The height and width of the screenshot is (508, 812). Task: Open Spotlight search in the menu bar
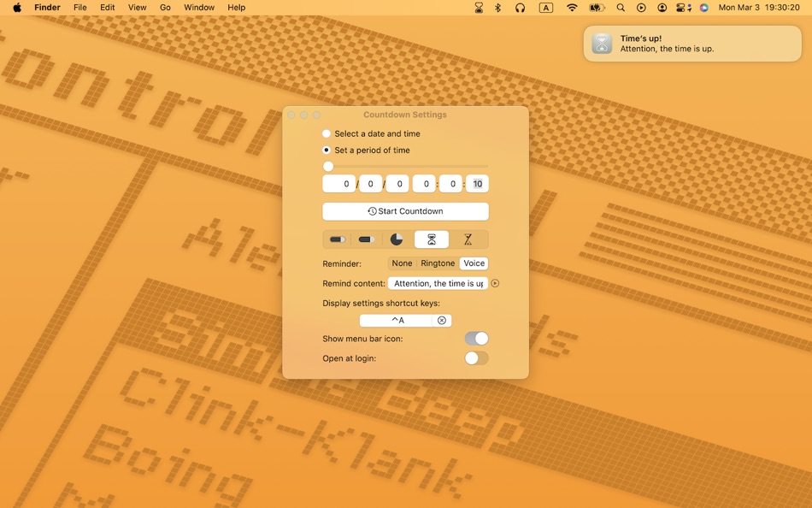(x=621, y=8)
